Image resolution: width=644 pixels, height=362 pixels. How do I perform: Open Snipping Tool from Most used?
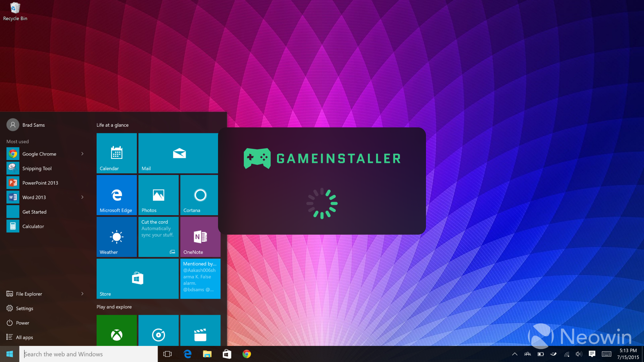tap(37, 168)
